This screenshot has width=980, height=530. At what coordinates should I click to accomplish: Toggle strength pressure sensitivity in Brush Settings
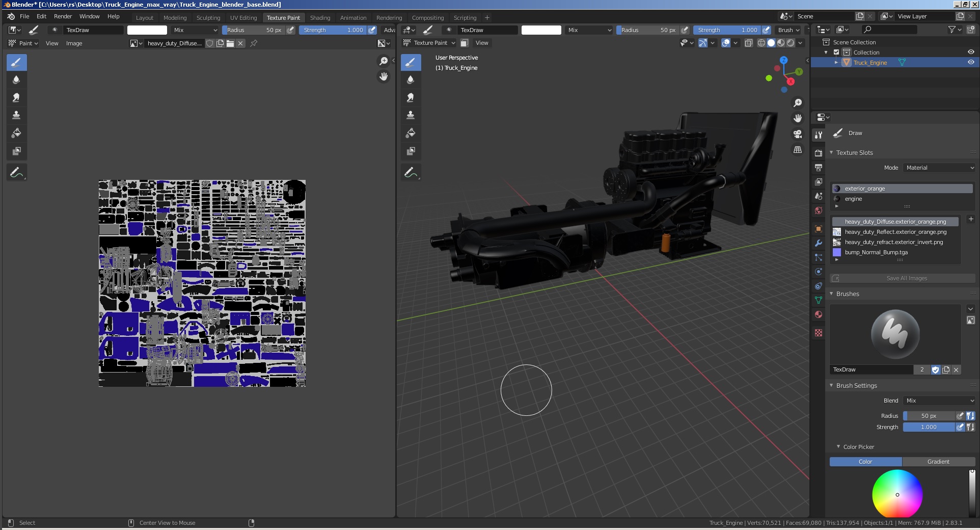tap(960, 427)
